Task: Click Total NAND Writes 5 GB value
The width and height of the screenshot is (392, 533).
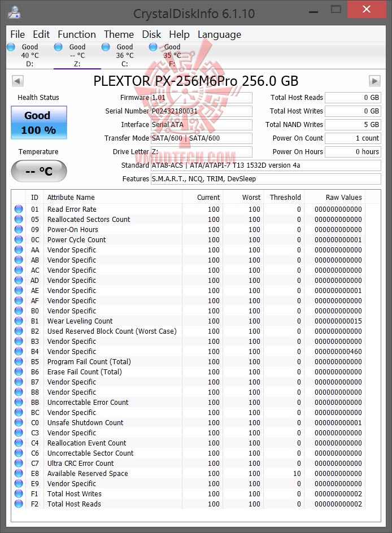Action: (x=353, y=125)
